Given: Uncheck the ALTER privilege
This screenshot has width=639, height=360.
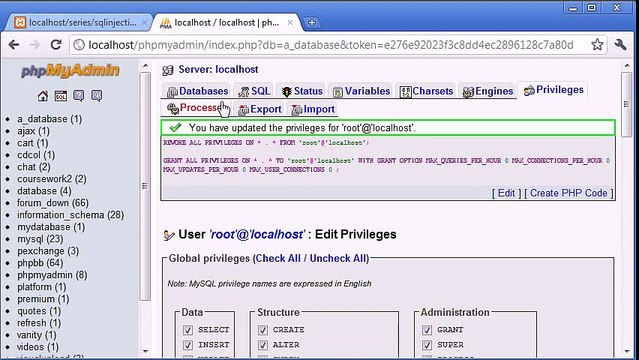Looking at the screenshot, I should click(x=263, y=345).
